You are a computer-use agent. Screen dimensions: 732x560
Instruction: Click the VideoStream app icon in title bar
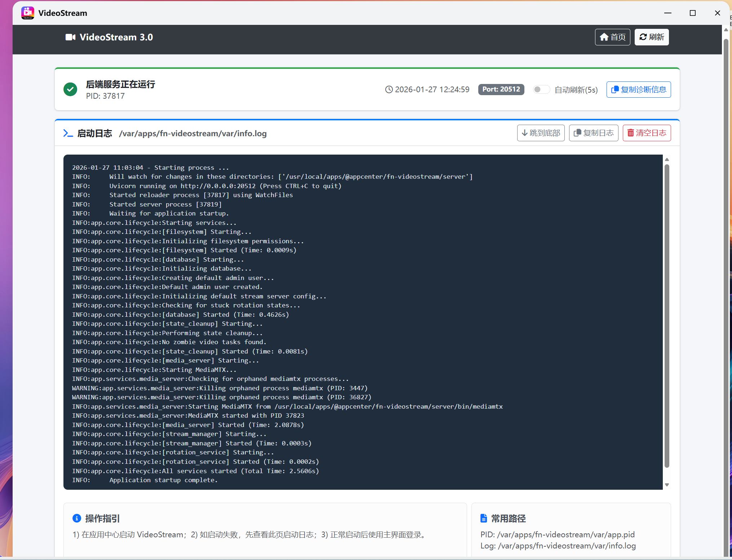(28, 13)
